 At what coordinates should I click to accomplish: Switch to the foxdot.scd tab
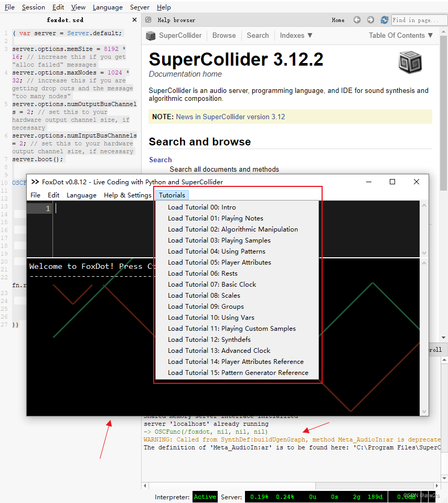tap(65, 19)
